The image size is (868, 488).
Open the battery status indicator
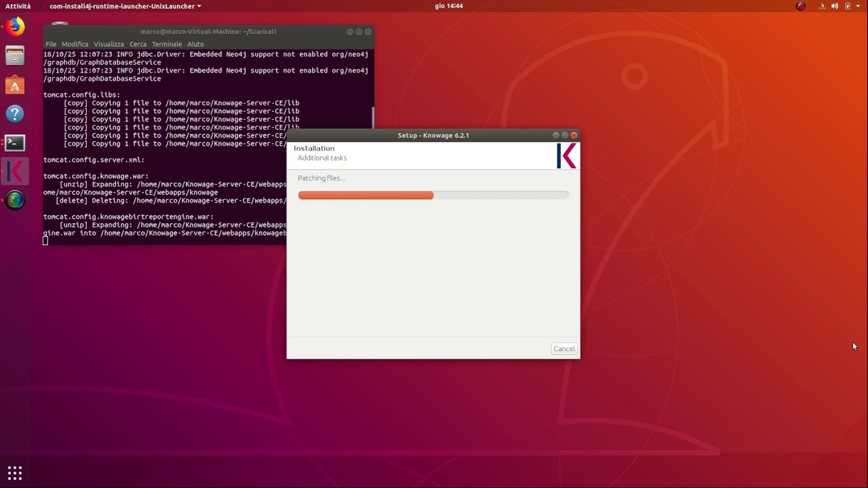[848, 6]
